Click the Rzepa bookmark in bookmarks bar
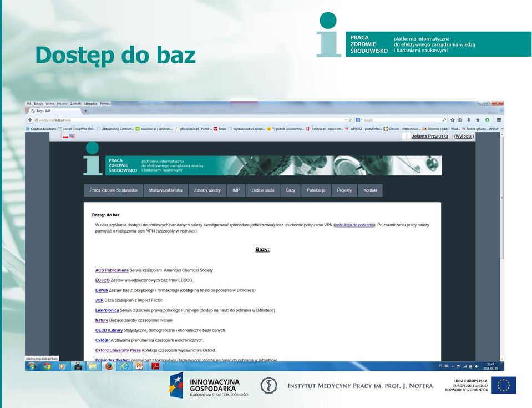This screenshot has width=532, height=408. coord(220,129)
